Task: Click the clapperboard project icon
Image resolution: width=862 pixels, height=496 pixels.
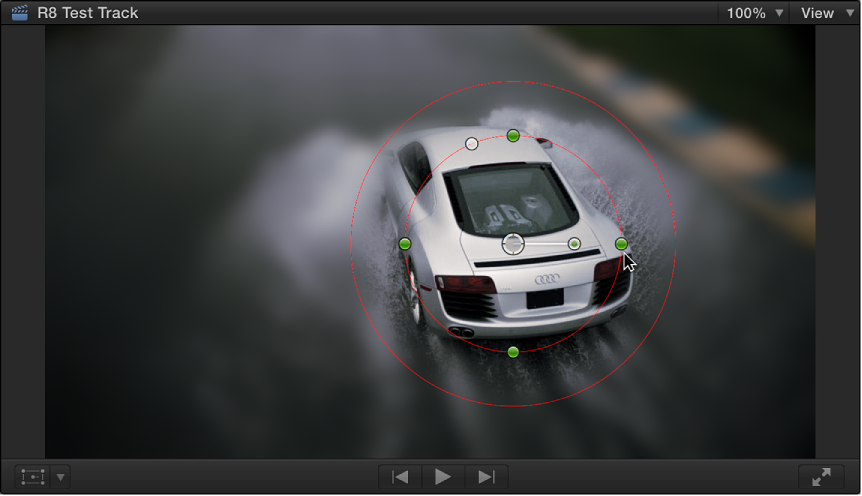Action: point(20,12)
